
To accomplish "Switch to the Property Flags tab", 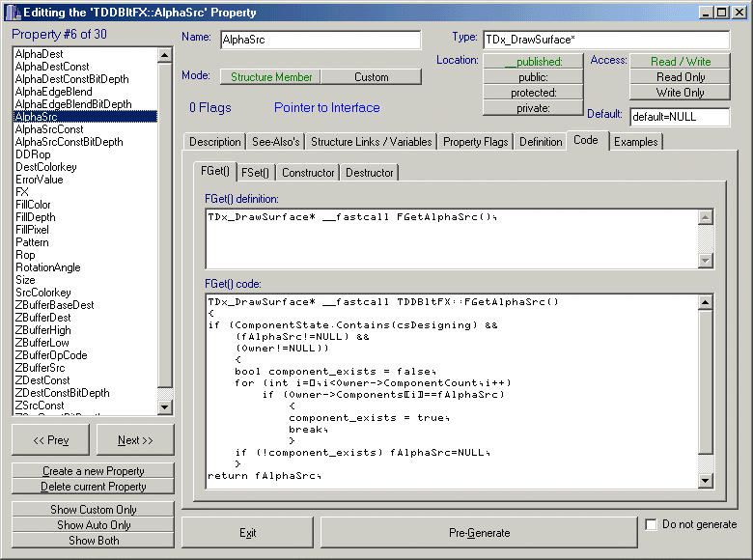I will [475, 142].
